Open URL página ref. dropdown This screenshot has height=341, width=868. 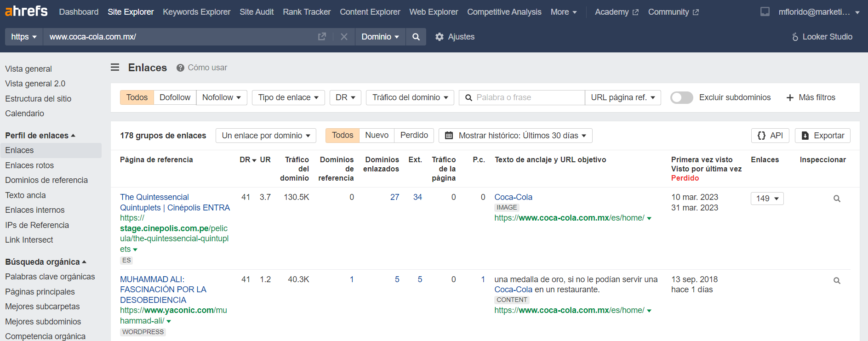pyautogui.click(x=623, y=97)
